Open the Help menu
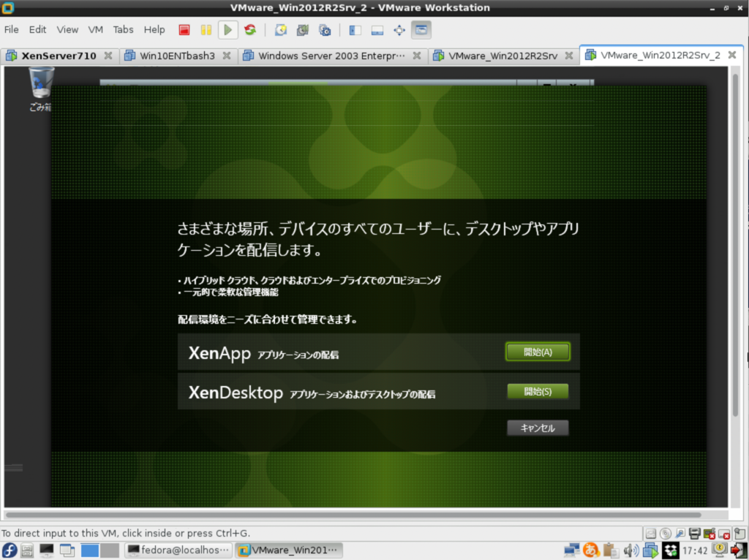The image size is (749, 560). point(154,29)
